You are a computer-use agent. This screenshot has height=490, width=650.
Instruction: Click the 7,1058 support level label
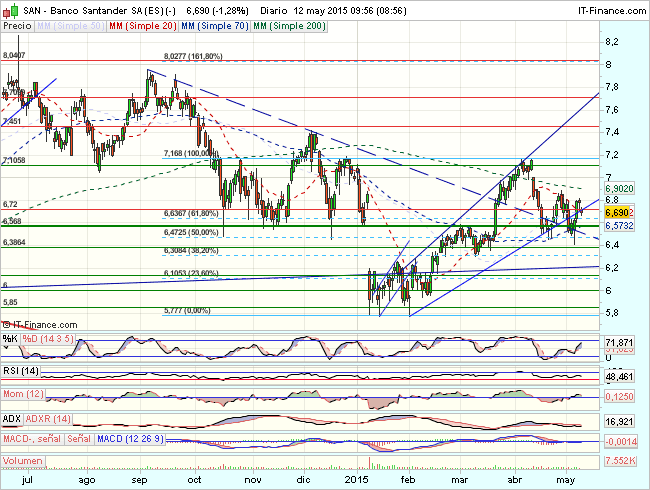(x=14, y=160)
